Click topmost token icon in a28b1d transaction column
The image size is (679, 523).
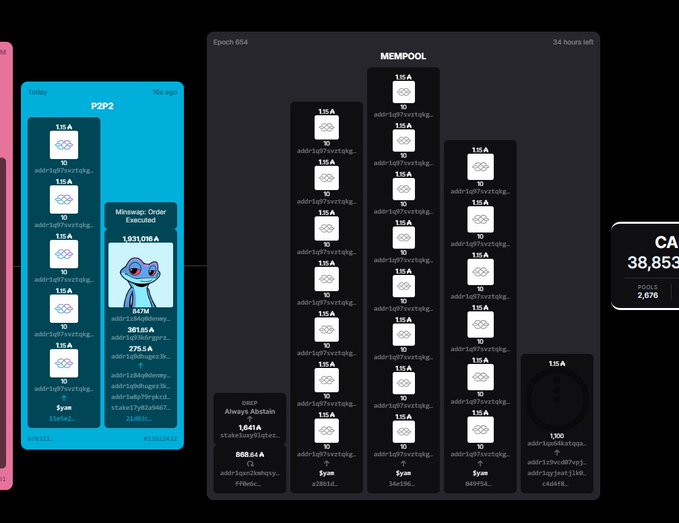pyautogui.click(x=327, y=127)
